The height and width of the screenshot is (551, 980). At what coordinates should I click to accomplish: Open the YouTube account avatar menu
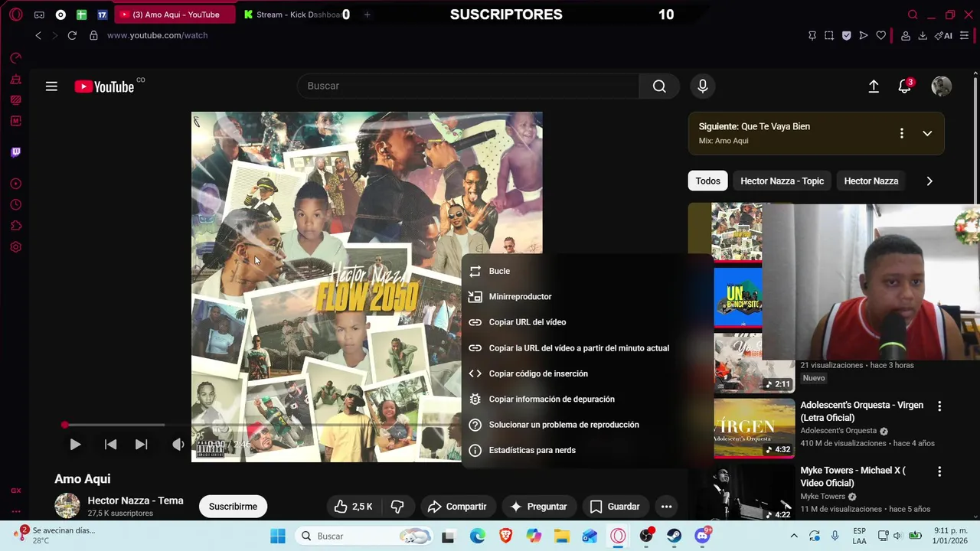click(941, 86)
